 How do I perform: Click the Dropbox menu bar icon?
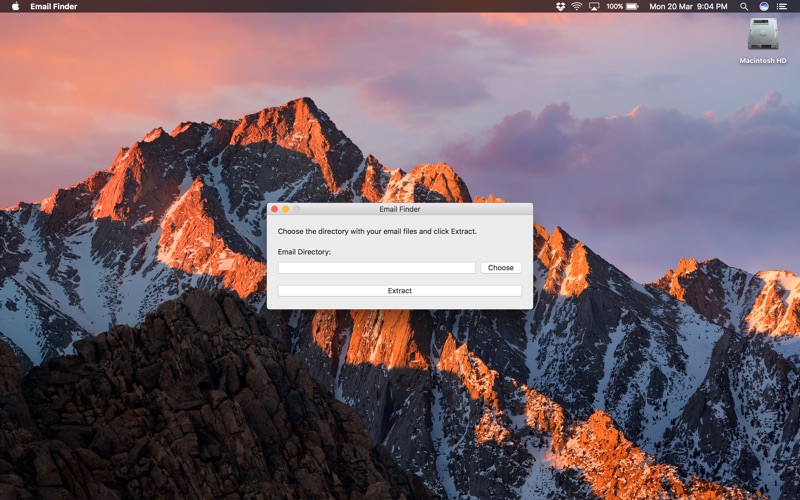tap(560, 7)
